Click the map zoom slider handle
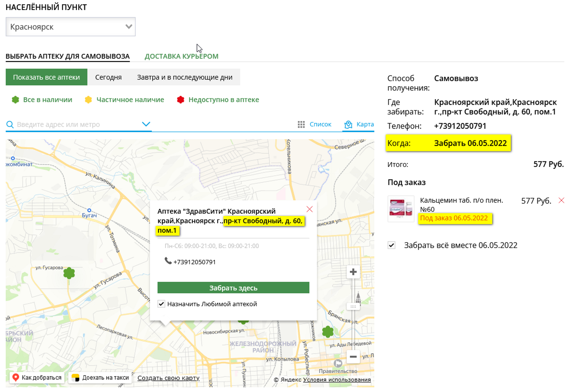 click(353, 306)
